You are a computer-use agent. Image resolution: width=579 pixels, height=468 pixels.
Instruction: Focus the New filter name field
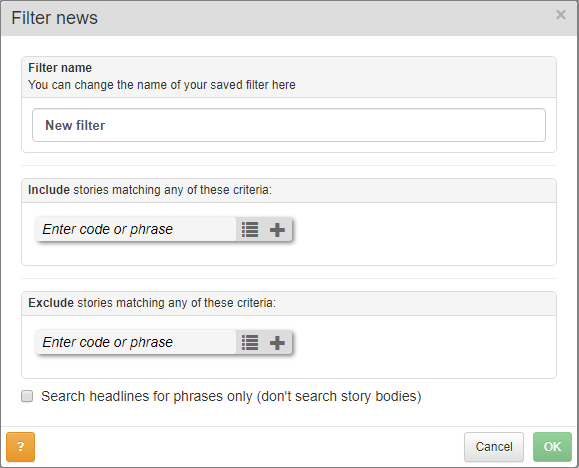(x=289, y=125)
